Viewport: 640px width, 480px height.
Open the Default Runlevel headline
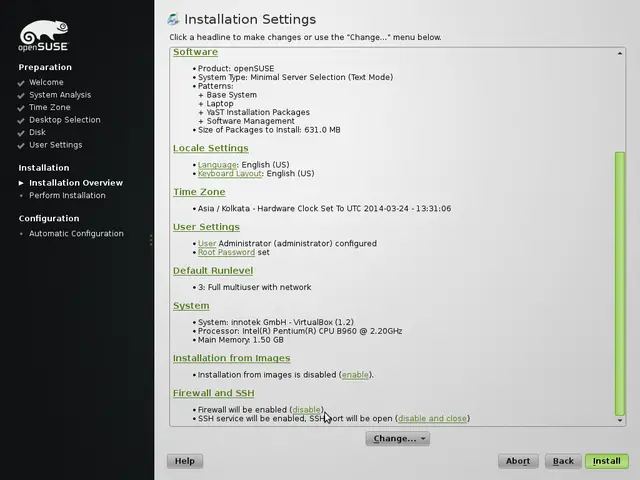coord(213,271)
